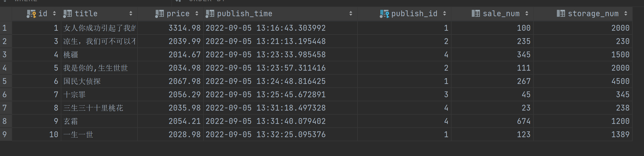Sort by sale_num using its sort arrows
644x156 pixels.
tap(527, 14)
